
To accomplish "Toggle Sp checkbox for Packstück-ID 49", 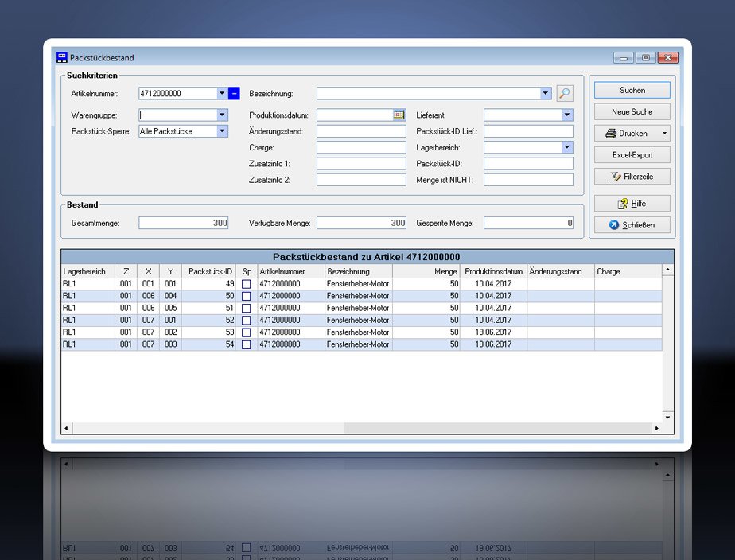I will (246, 284).
